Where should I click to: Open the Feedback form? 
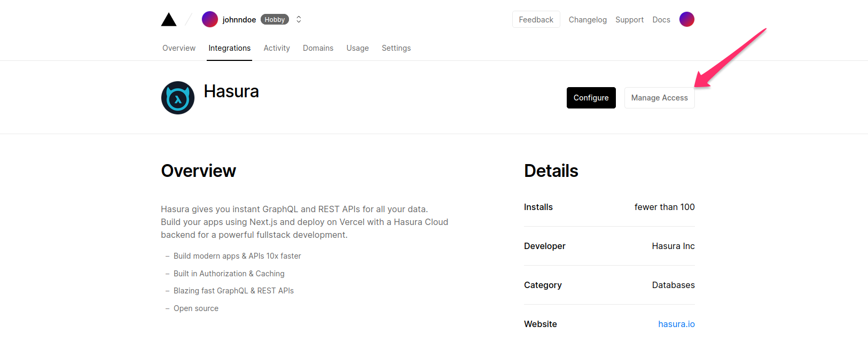point(536,20)
